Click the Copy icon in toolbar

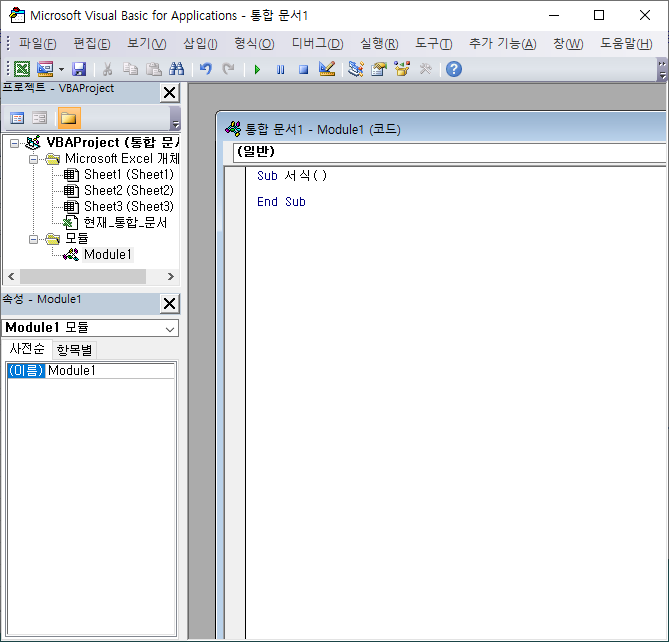pos(130,69)
